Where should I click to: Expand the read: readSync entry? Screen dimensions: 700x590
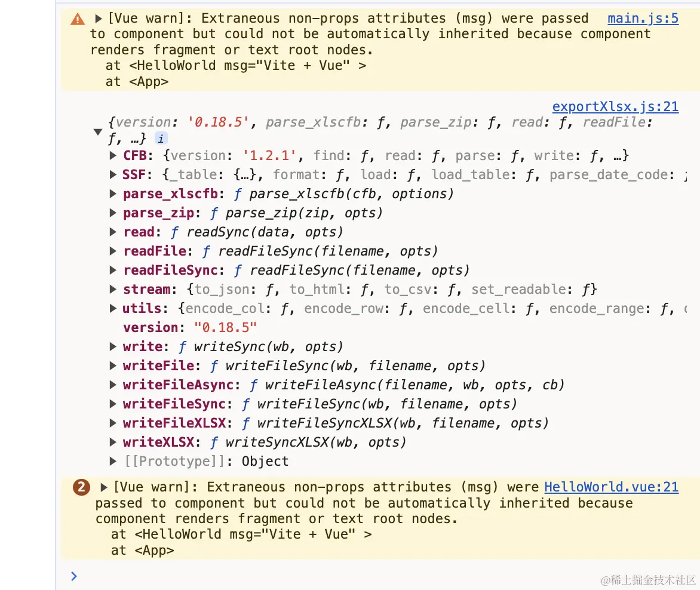[x=113, y=232]
